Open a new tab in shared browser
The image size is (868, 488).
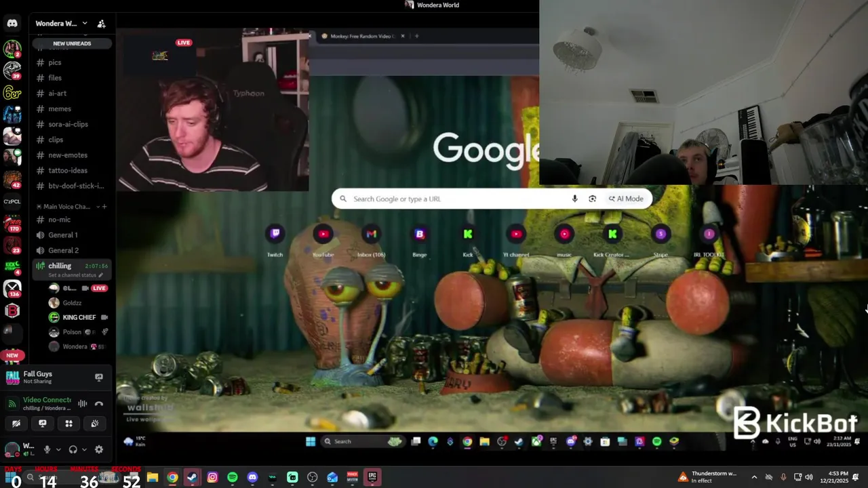[x=416, y=36]
